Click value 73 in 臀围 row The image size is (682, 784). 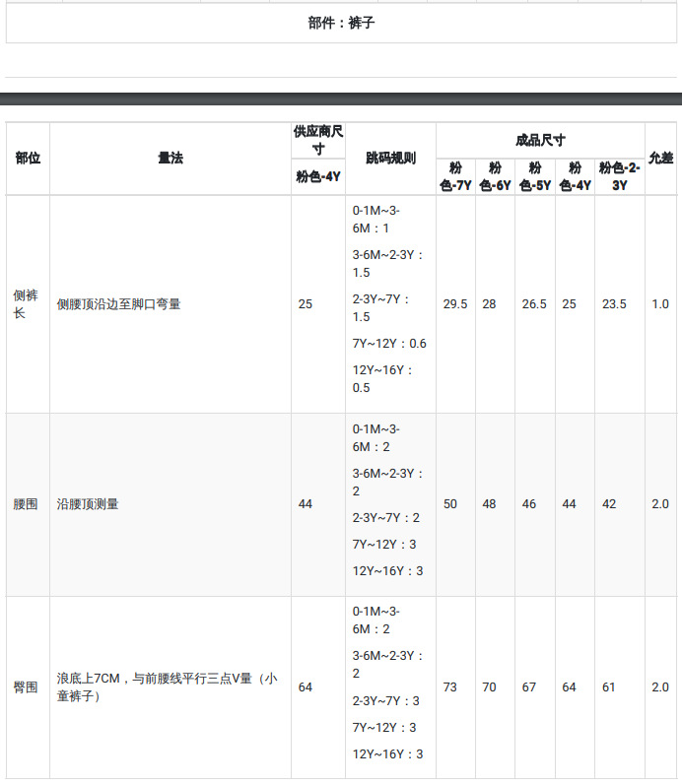[x=449, y=687]
